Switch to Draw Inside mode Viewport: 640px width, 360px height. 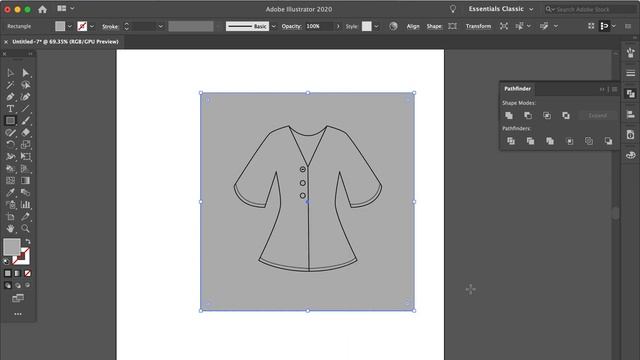tap(27, 285)
